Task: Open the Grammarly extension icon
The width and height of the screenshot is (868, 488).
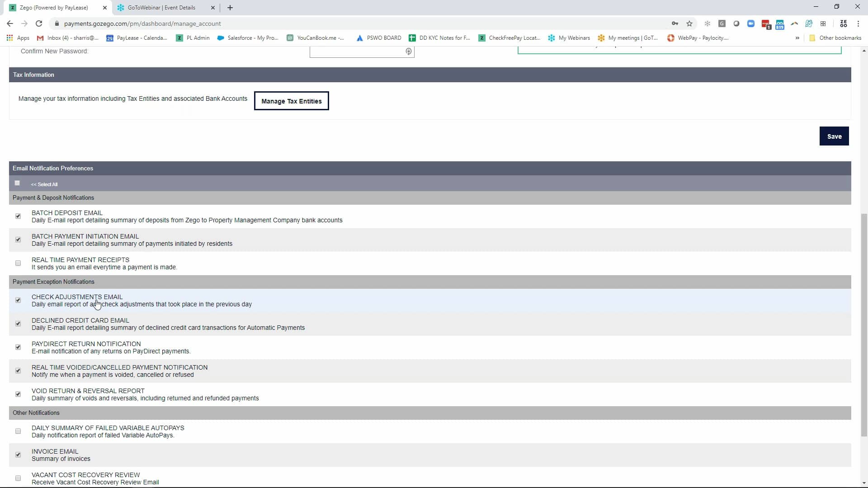Action: tap(722, 23)
